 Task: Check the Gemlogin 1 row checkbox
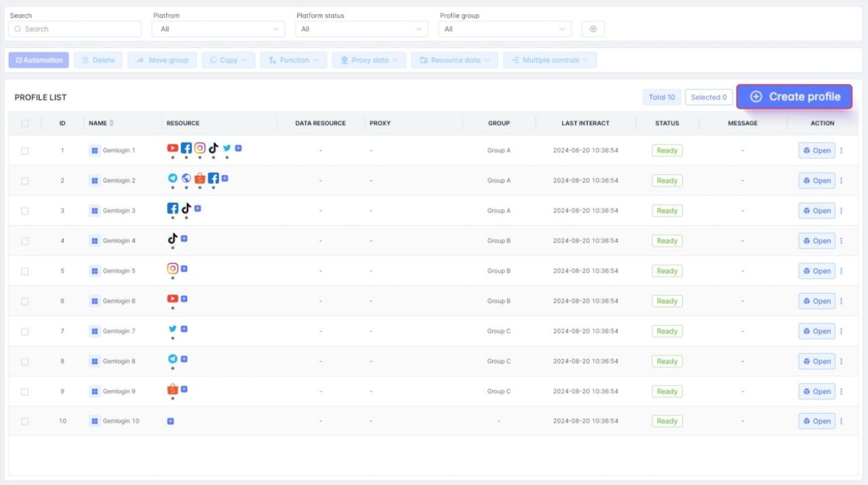(x=25, y=151)
